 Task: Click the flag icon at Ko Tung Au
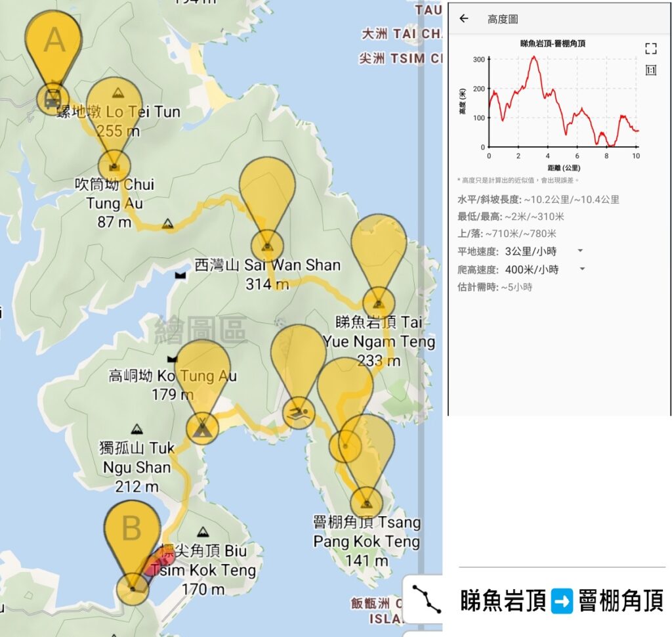(172, 359)
